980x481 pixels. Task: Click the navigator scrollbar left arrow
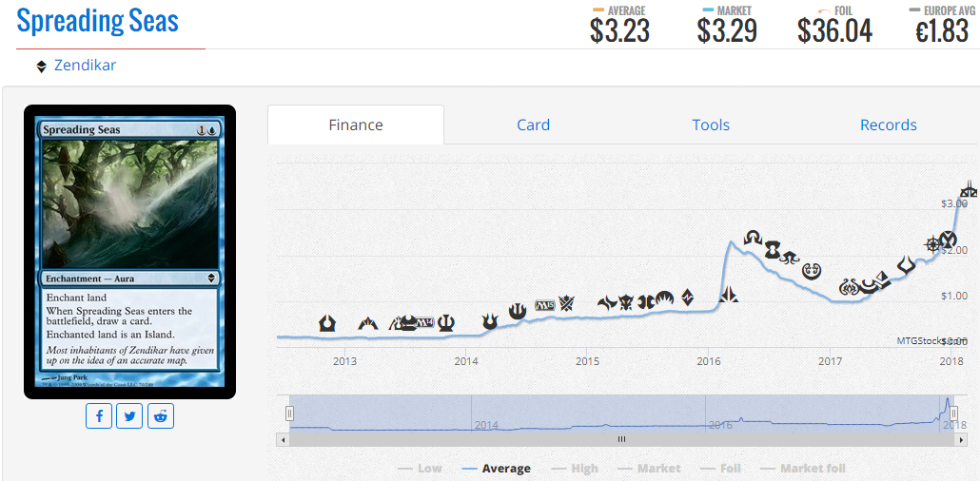click(284, 439)
